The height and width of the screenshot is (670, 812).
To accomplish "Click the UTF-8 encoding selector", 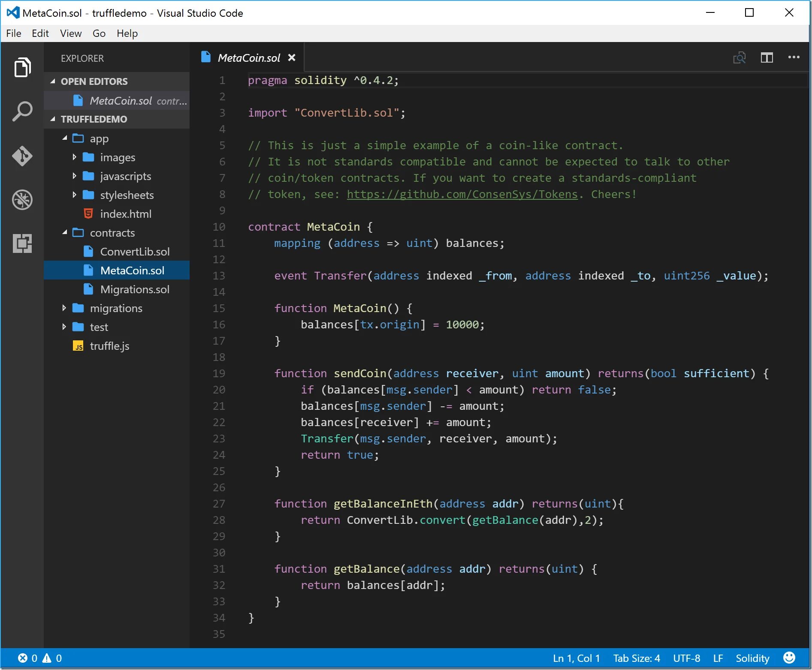I will click(x=687, y=658).
